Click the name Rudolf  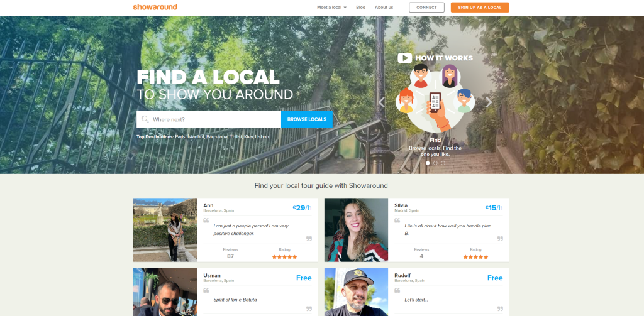[x=402, y=275]
